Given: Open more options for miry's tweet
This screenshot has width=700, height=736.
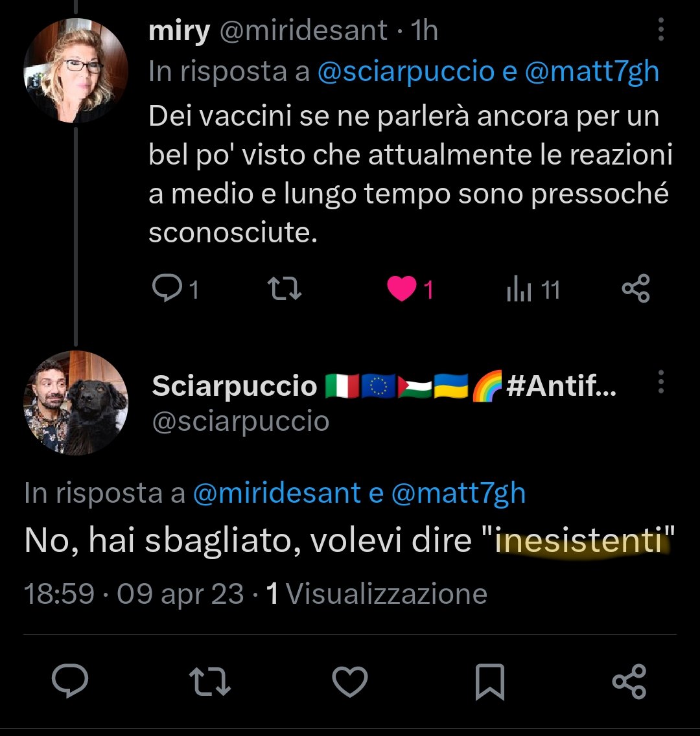Looking at the screenshot, I should tap(660, 30).
